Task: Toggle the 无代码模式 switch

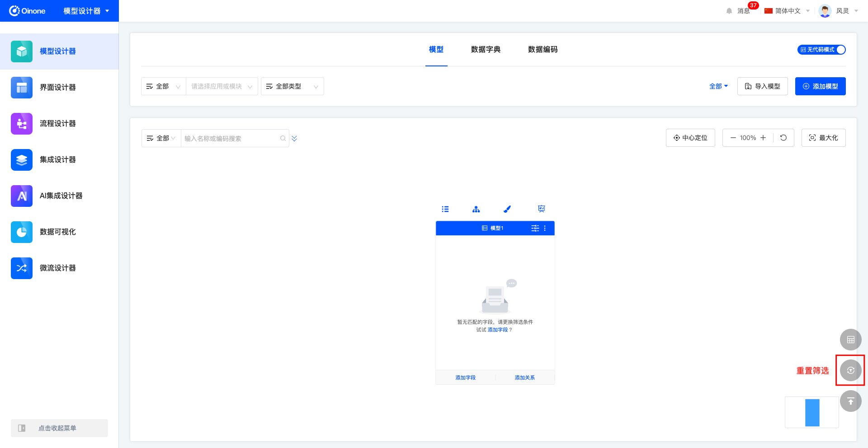Action: 821,50
